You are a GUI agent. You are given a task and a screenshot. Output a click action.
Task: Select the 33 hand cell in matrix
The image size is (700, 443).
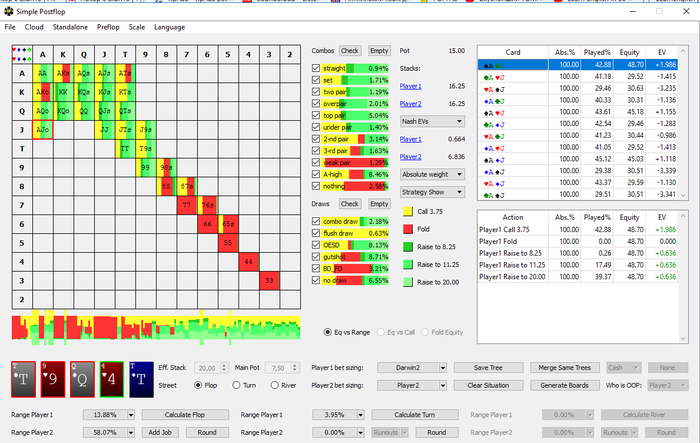[x=269, y=280]
